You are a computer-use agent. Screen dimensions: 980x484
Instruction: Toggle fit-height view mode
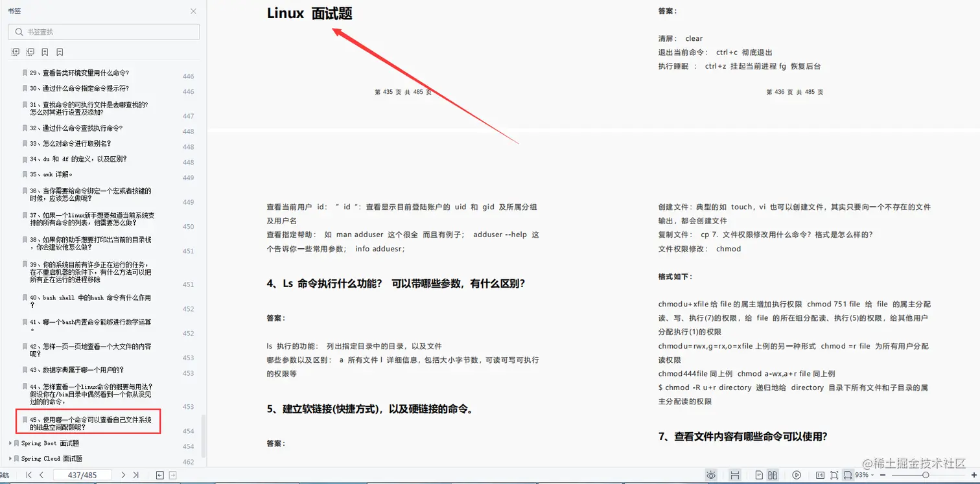click(736, 475)
